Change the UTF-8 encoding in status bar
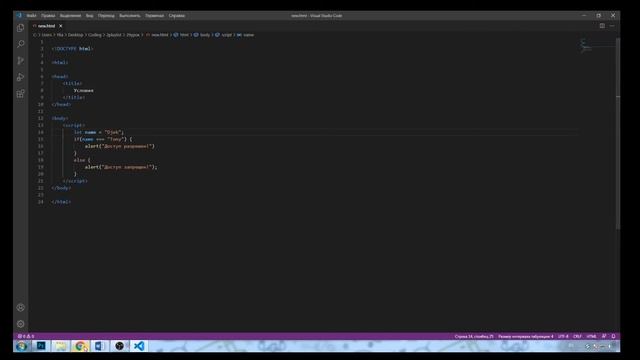Viewport: 640px width, 360px height. [563, 336]
